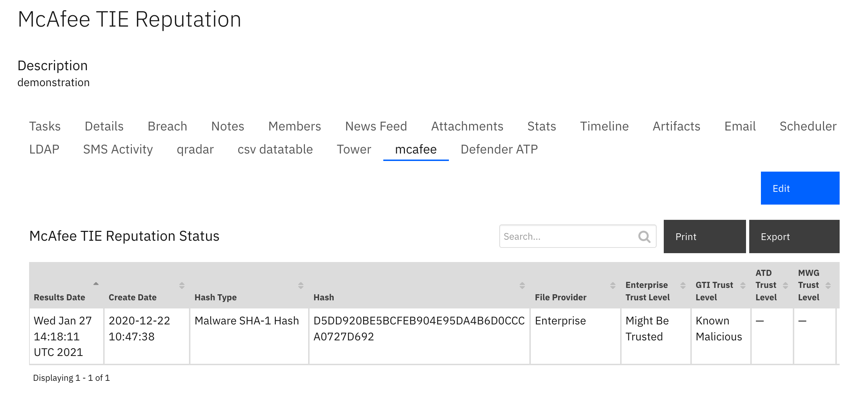Switch to the Breach tab

[x=167, y=126]
